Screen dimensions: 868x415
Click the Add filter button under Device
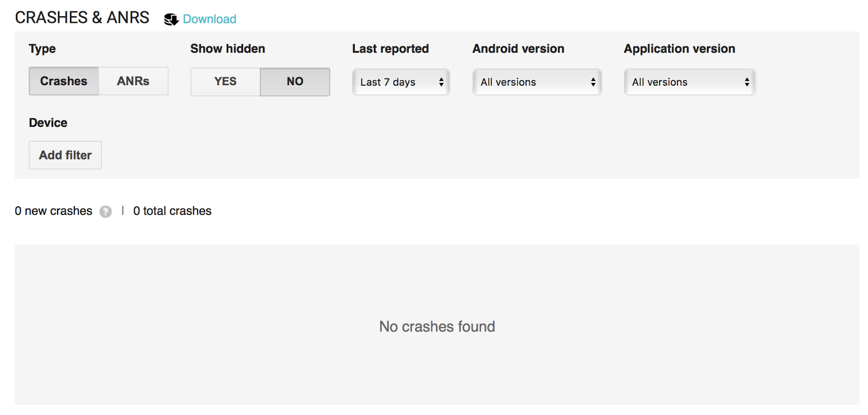(x=65, y=155)
